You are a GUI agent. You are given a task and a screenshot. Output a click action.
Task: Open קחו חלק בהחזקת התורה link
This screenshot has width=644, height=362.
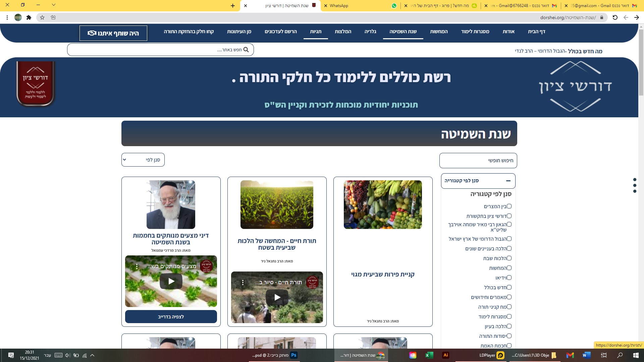tap(189, 32)
